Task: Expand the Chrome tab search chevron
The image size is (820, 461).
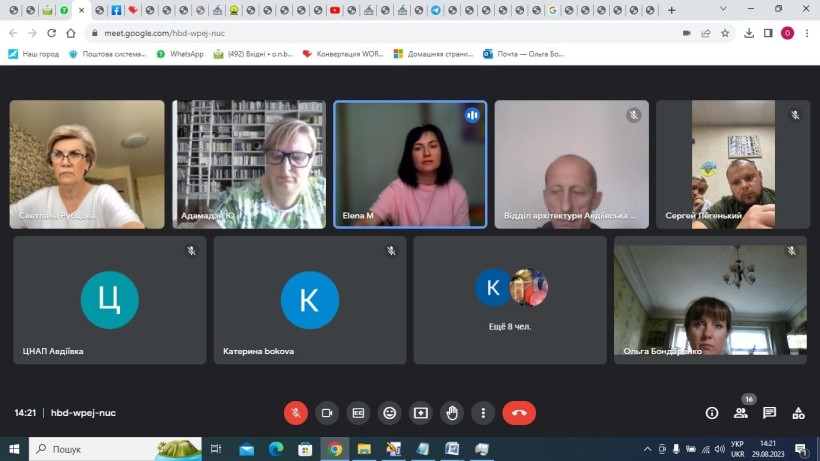Action: (x=723, y=10)
